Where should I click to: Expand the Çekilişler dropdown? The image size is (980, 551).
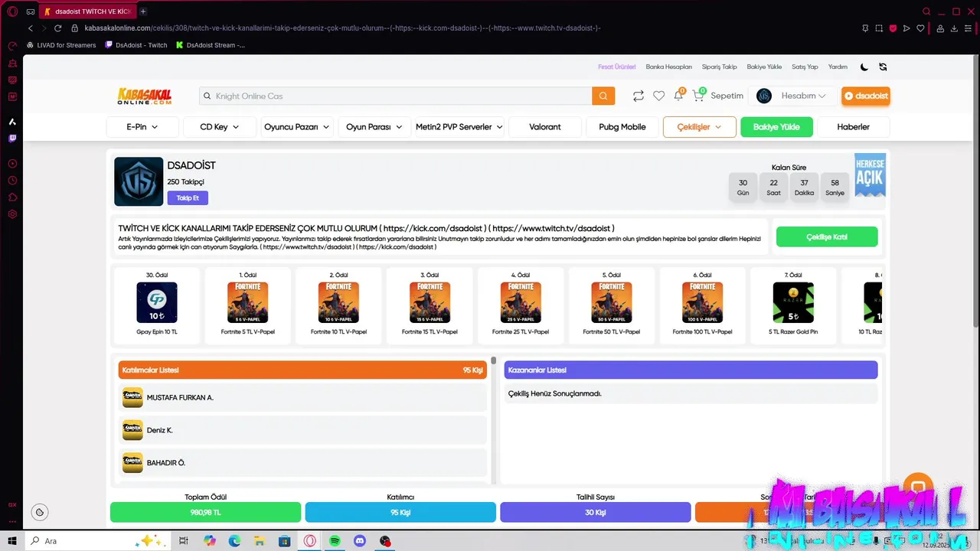[700, 127]
